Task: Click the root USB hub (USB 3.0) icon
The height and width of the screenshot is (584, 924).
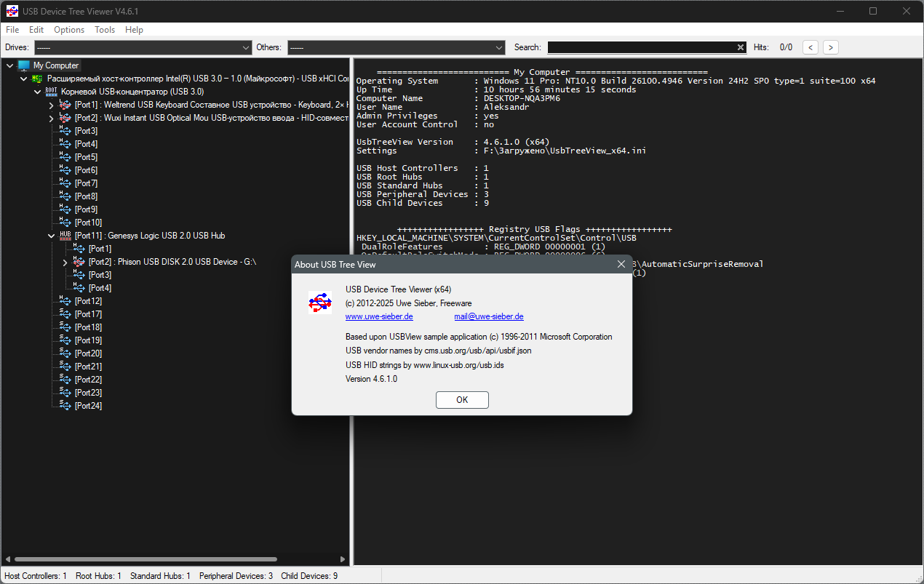Action: [51, 92]
